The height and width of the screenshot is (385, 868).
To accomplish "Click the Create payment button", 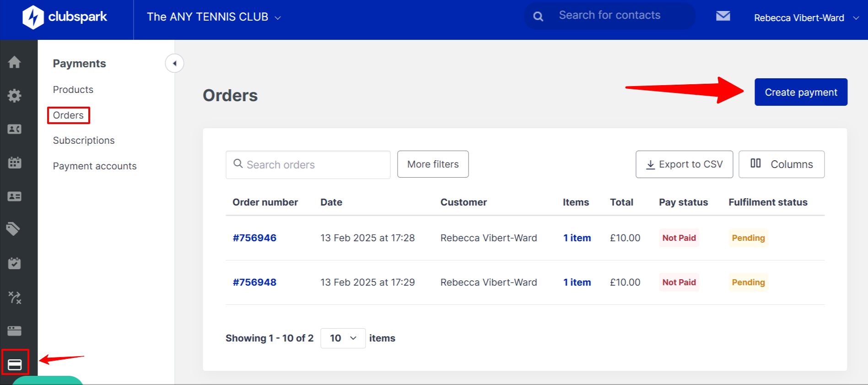I will (x=800, y=92).
